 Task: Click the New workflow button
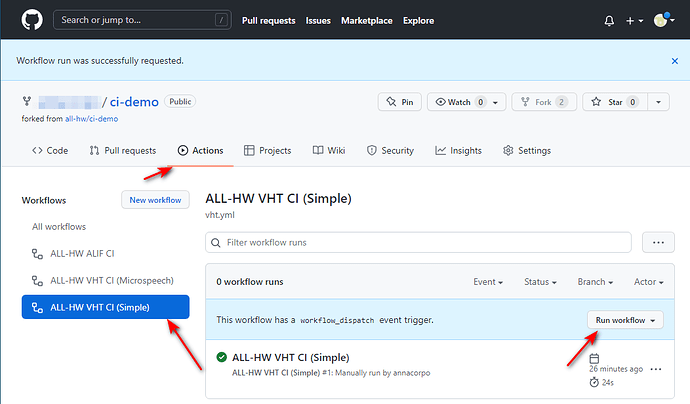coord(155,200)
